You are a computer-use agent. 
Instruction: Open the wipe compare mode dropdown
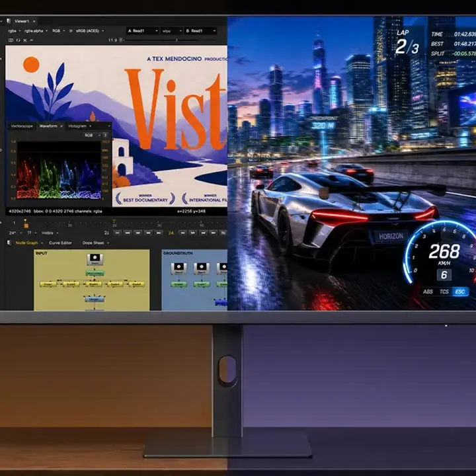[x=172, y=30]
